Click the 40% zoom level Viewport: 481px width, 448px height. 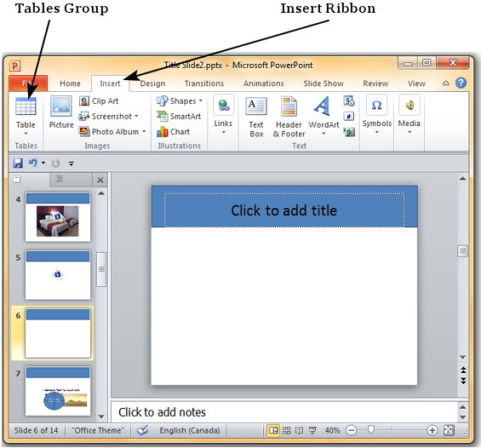coord(332,430)
